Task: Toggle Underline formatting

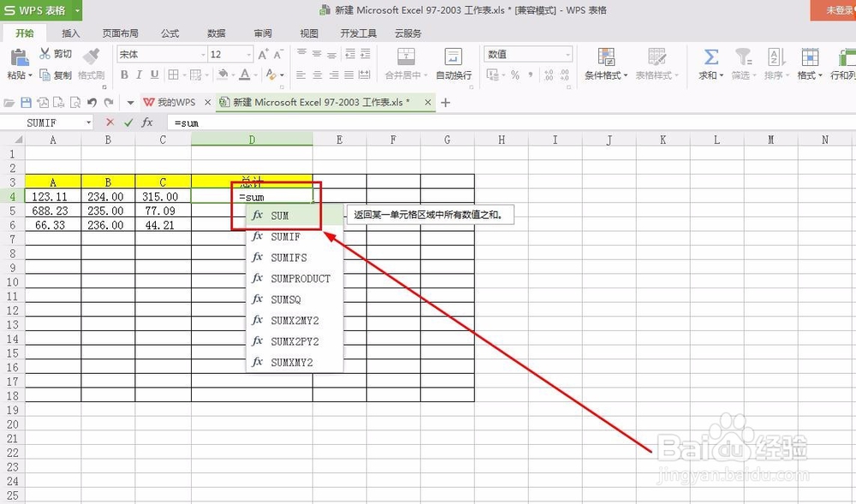Action: point(154,74)
